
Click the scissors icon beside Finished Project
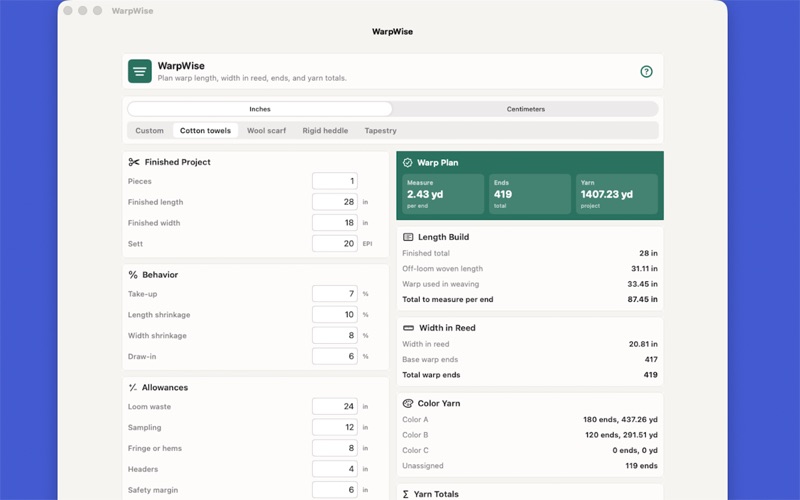pyautogui.click(x=134, y=162)
